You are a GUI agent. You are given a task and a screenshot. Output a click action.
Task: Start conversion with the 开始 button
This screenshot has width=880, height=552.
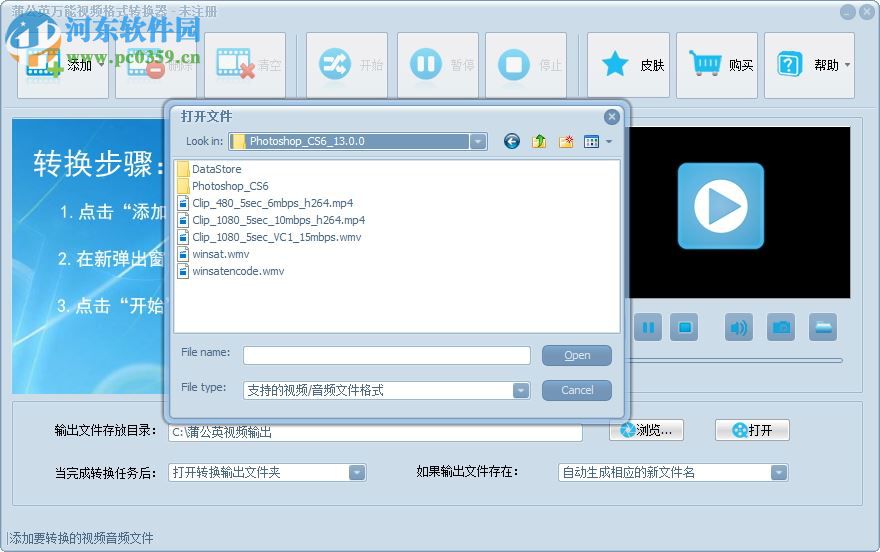tap(347, 65)
